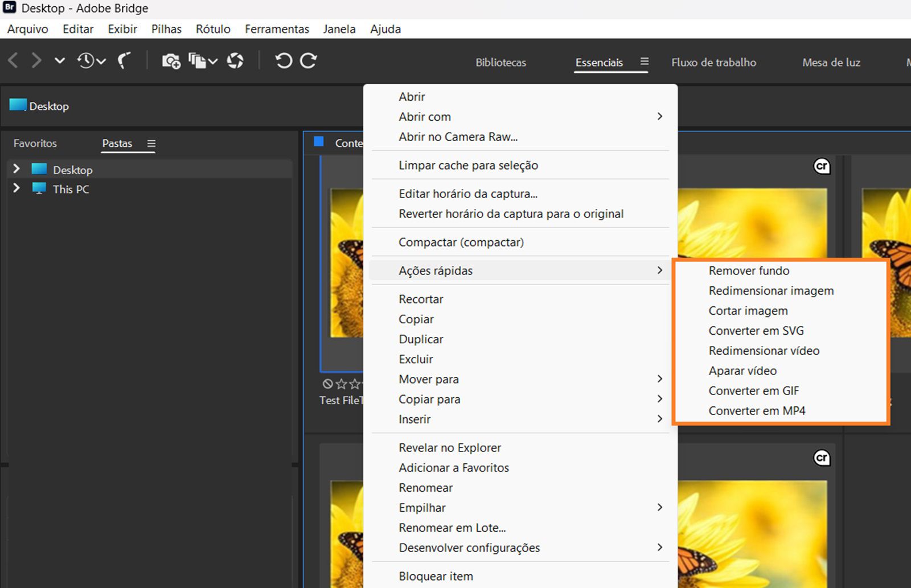Expand Abrir com submenu
The image size is (911, 588).
click(521, 117)
